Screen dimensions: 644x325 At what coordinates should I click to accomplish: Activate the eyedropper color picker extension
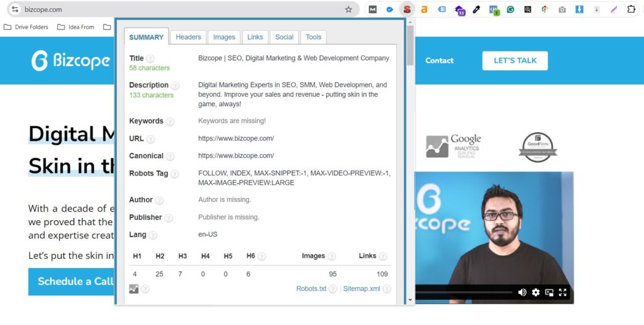pos(477,9)
